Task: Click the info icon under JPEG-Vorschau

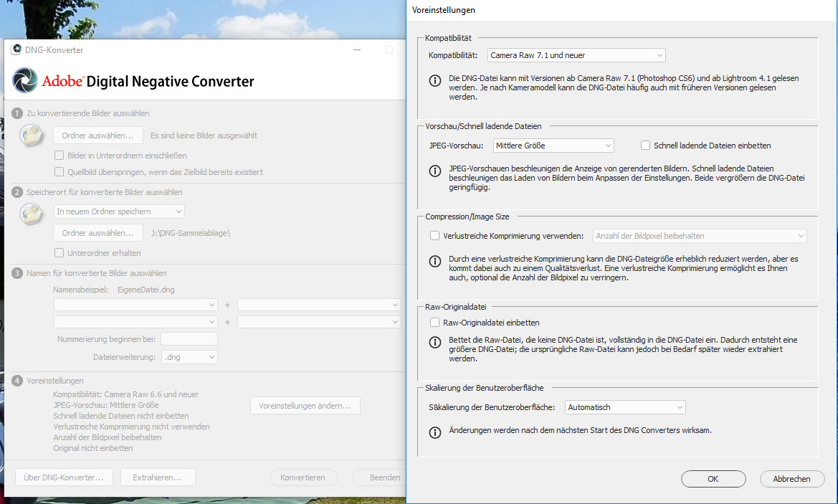Action: (434, 171)
